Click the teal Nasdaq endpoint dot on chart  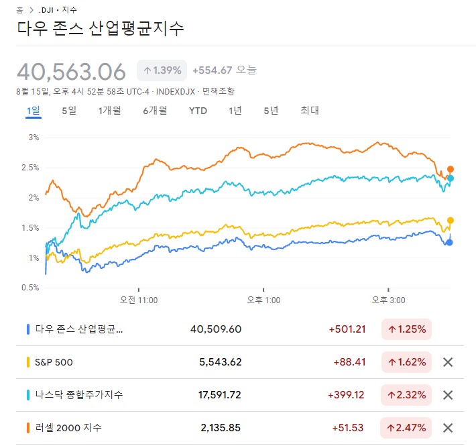point(451,178)
